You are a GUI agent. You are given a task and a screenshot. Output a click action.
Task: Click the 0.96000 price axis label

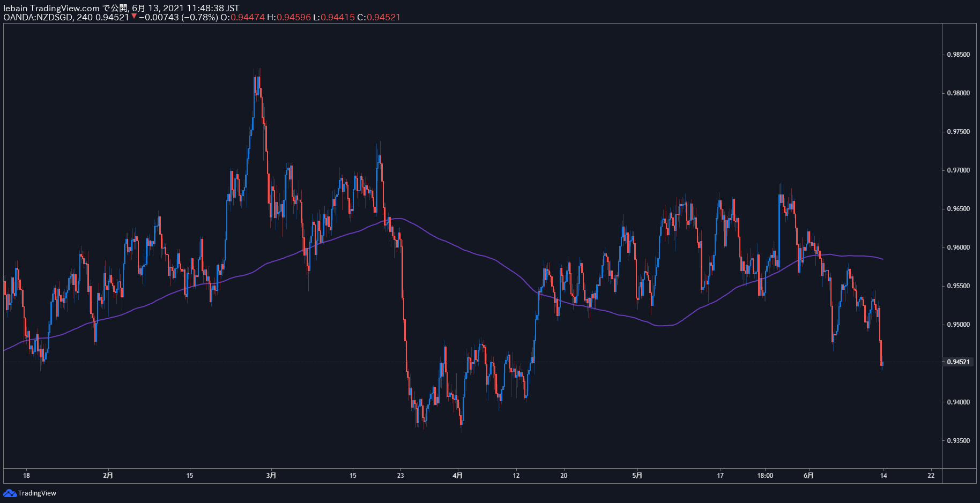tap(958, 247)
